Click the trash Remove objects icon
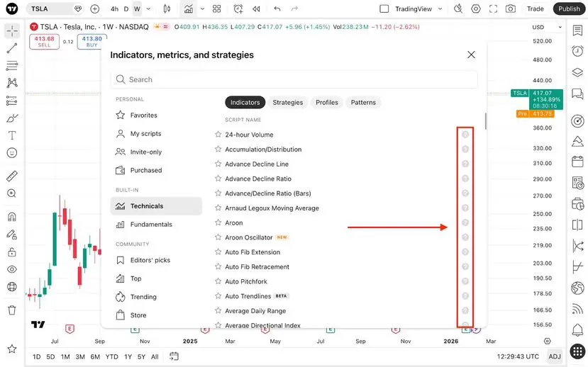The image size is (588, 367). coord(12,310)
